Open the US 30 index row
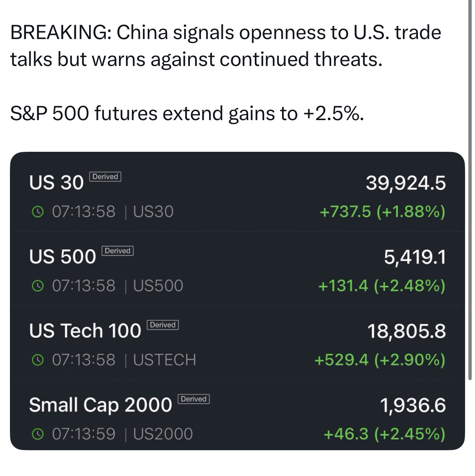The height and width of the screenshot is (476, 475). (x=56, y=182)
